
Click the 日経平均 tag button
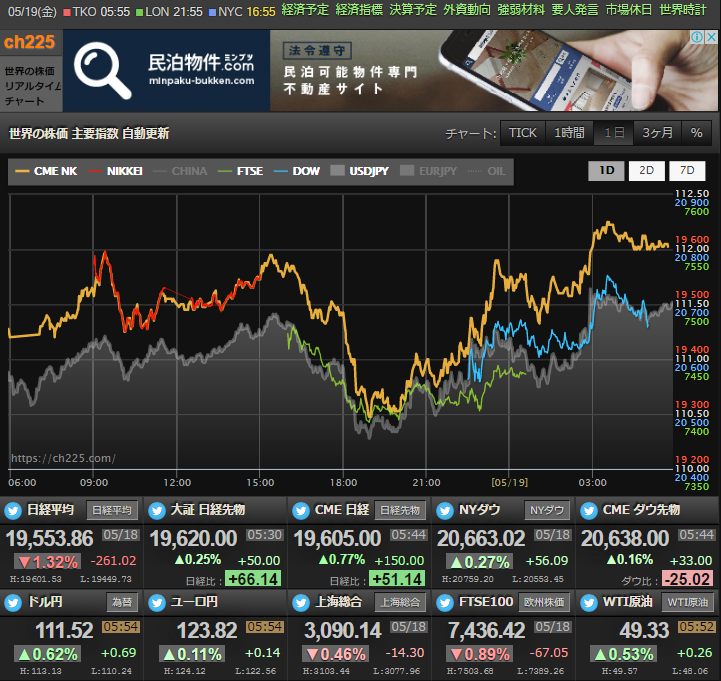point(112,510)
